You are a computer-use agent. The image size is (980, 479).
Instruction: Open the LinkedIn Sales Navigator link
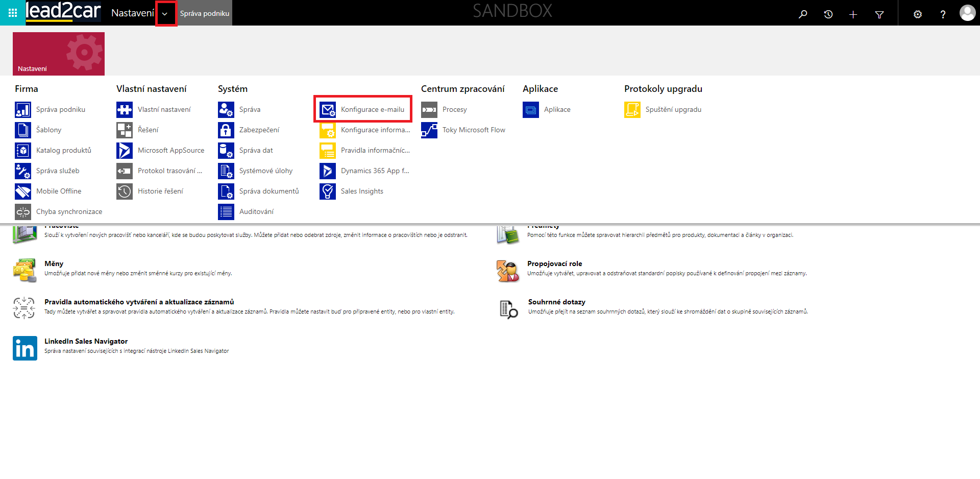coord(86,341)
